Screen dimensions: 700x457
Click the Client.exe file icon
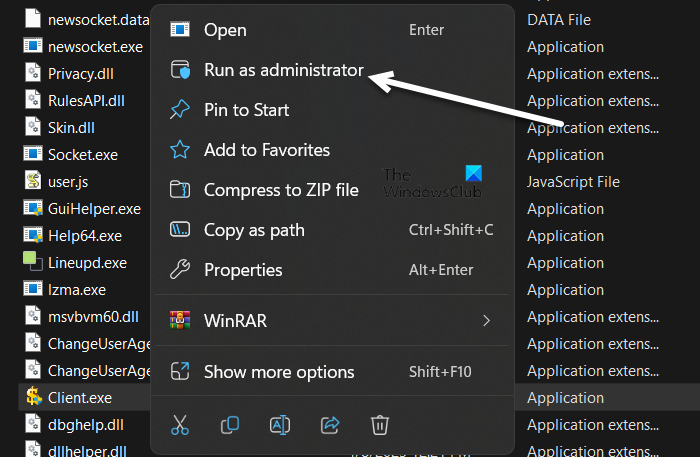(32, 397)
